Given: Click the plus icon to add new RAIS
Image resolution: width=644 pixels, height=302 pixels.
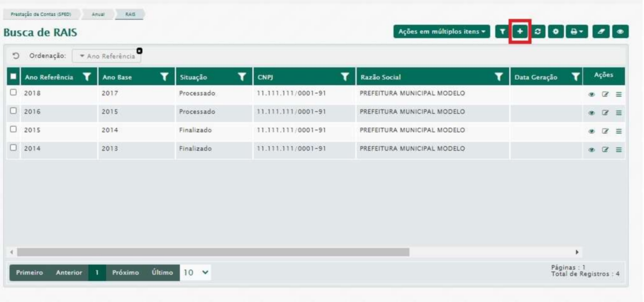Looking at the screenshot, I should pos(520,32).
